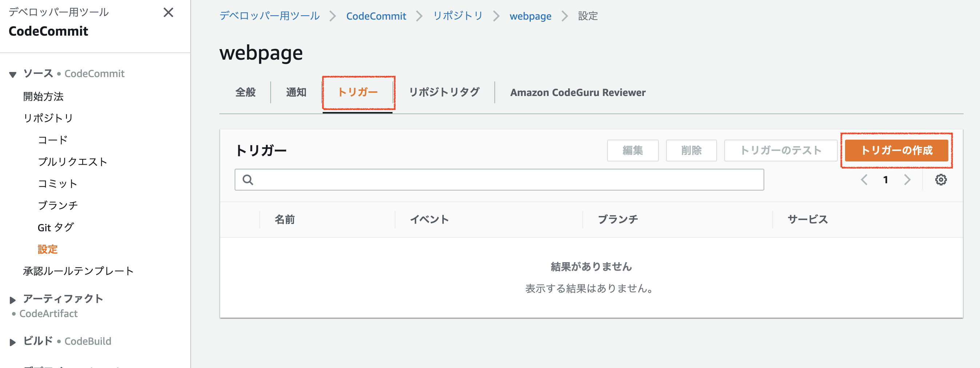This screenshot has height=368, width=980.
Task: Select the トリガー tab
Action: [358, 92]
